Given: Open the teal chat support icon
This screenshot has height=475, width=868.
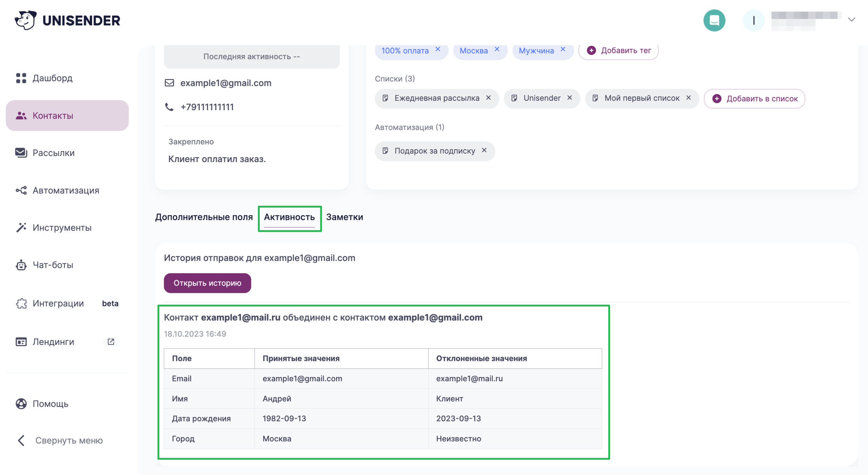Looking at the screenshot, I should tap(714, 20).
